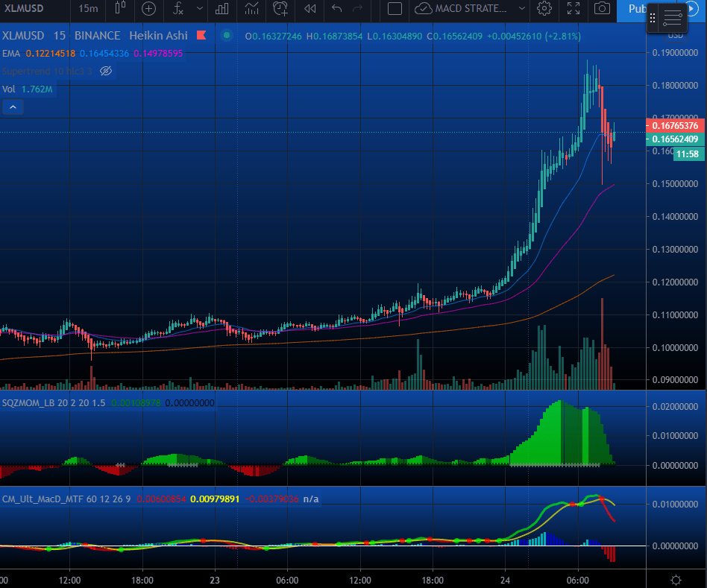Create an alert with the alarm clock icon
The image size is (707, 588).
[280, 8]
